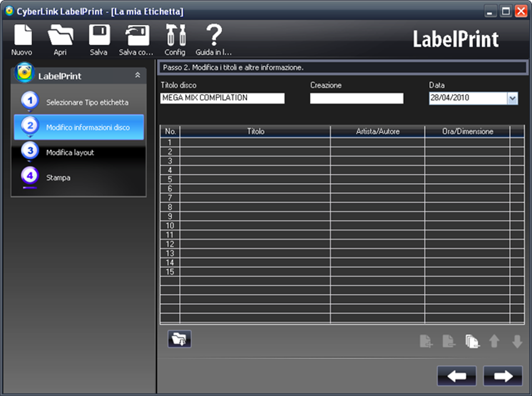532x396 pixels.
Task: Go to step 3 Modifica layout
Action: coord(79,152)
